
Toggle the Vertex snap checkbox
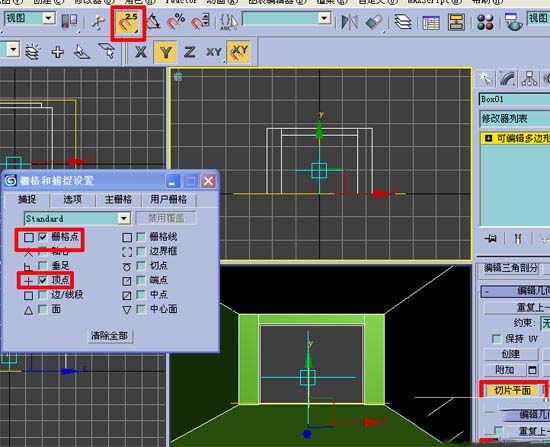pyautogui.click(x=42, y=280)
